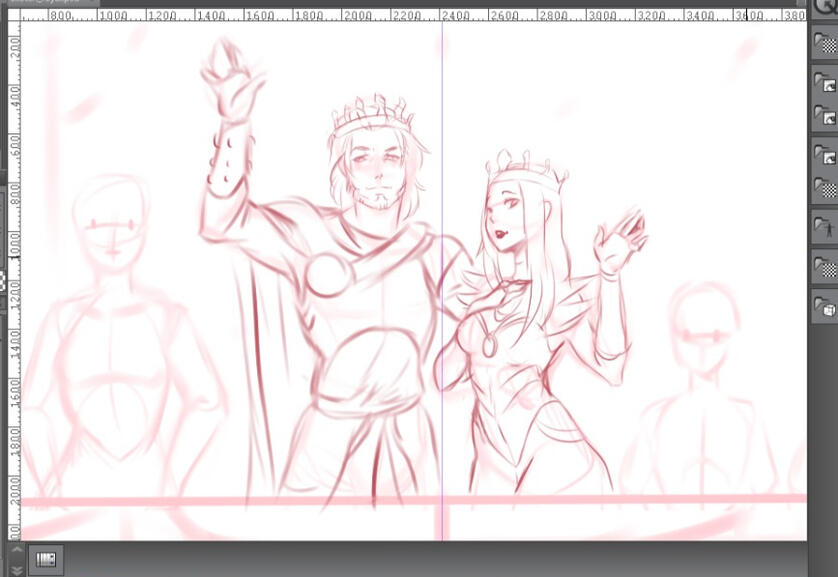Close the canvas document tab
Screen dimensions: 838x577
tap(91, 3)
